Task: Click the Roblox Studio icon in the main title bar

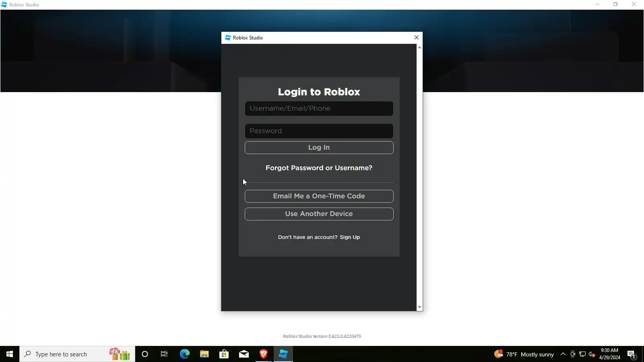Action: coord(4,5)
